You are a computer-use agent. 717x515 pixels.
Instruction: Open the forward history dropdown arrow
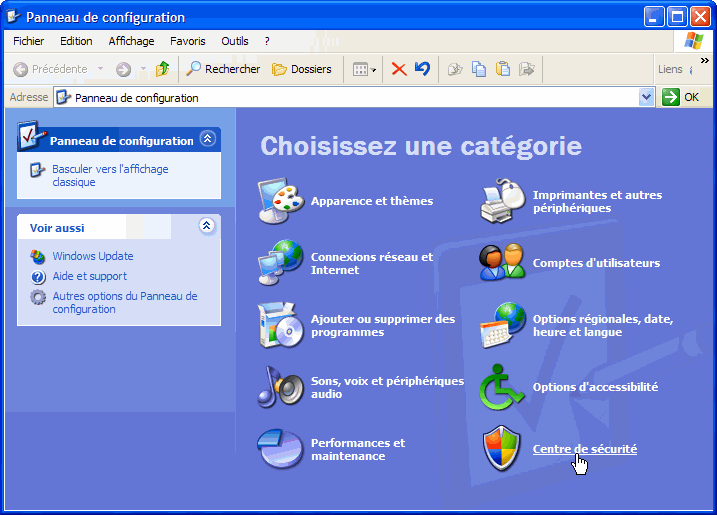[x=143, y=69]
